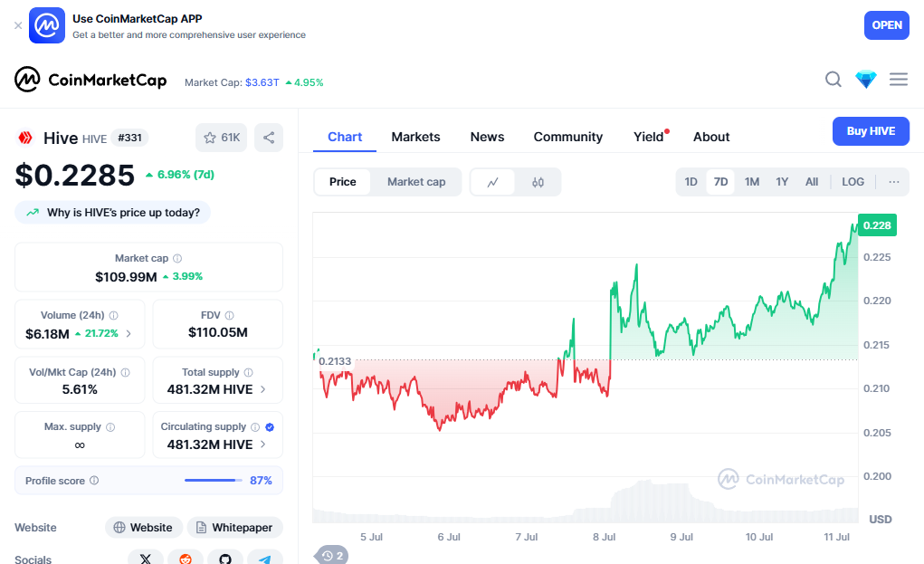Viewport: 924px width, 564px height.
Task: Open the Whitepaper link
Action: tap(234, 528)
